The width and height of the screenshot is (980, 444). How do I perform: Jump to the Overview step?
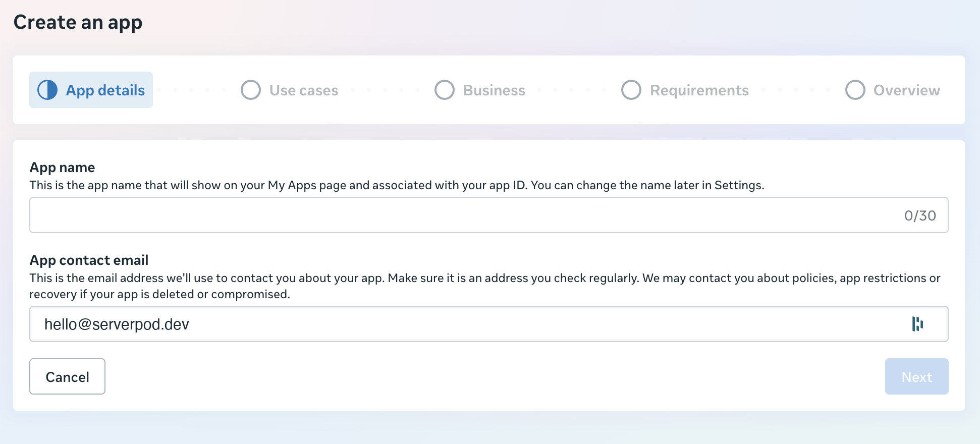tap(893, 90)
